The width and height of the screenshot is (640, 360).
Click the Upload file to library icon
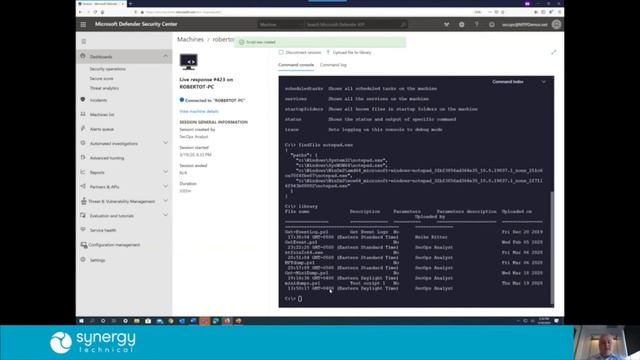click(x=328, y=52)
